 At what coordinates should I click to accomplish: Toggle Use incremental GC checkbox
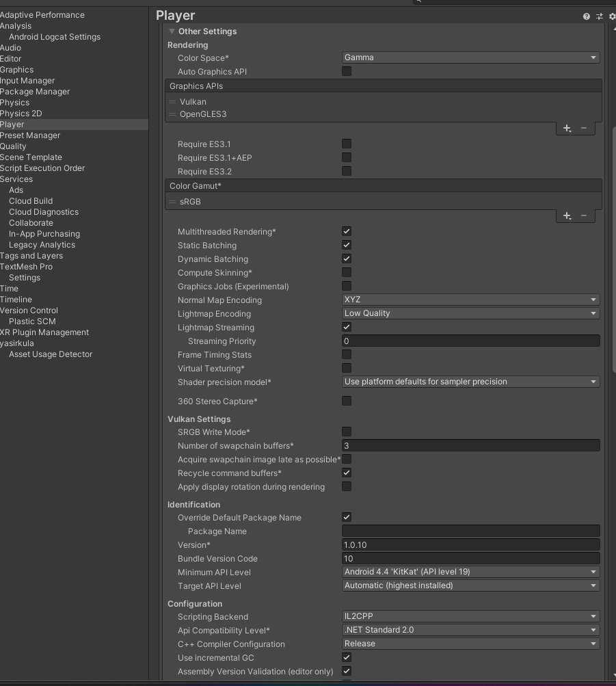(347, 657)
